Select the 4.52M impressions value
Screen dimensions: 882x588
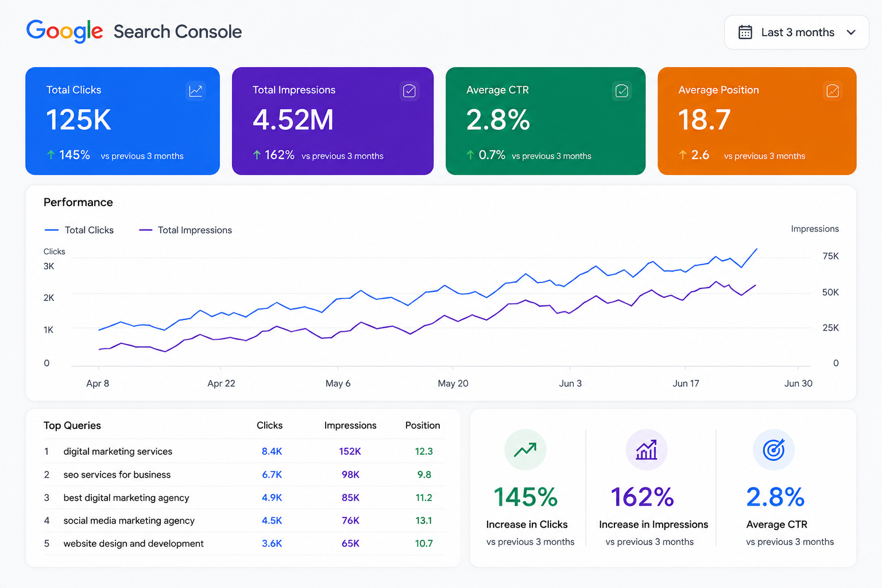coord(293,120)
